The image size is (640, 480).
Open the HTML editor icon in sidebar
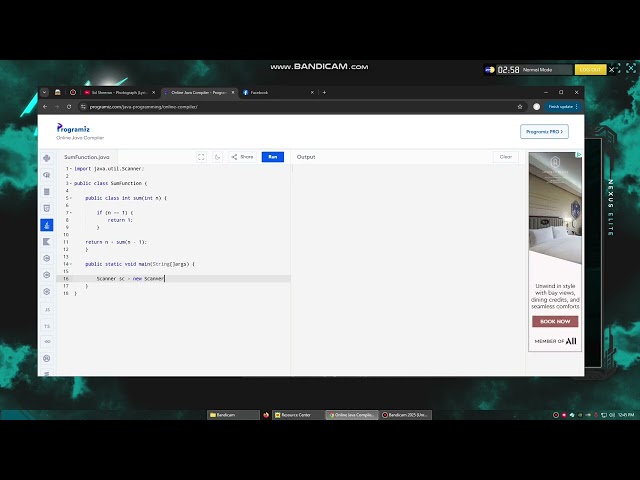47,209
